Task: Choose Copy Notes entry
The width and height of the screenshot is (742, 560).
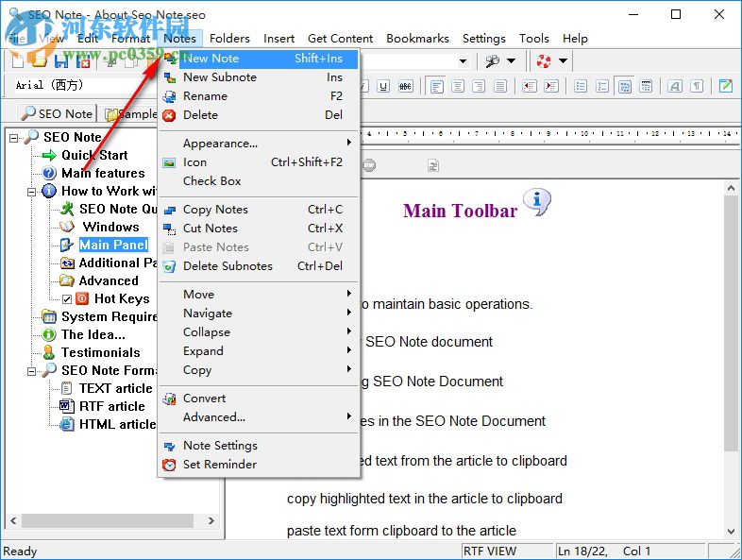Action: pos(259,210)
